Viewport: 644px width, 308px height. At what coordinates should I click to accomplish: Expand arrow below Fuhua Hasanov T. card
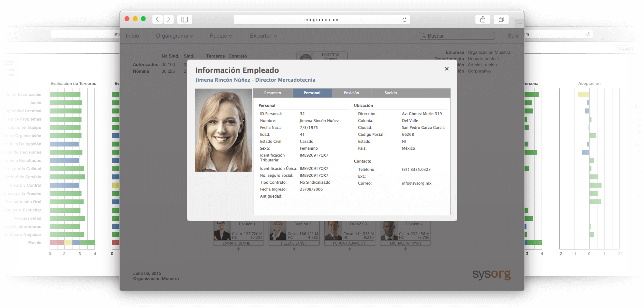(x=350, y=249)
